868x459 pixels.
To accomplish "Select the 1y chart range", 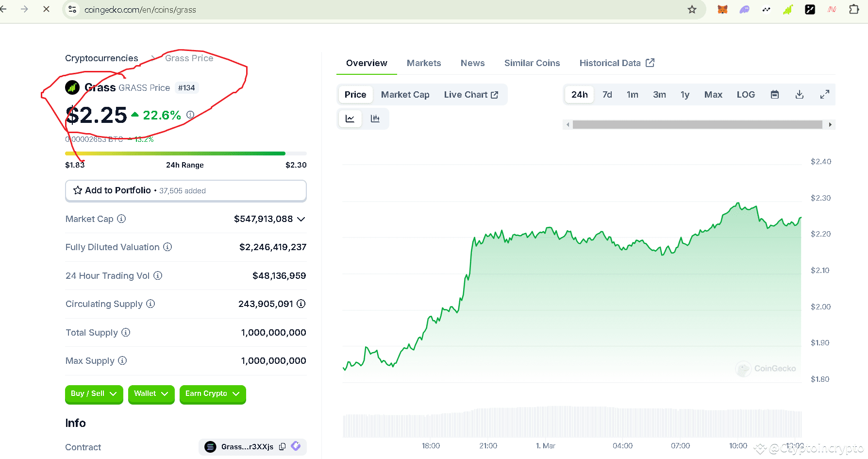I will tap(685, 94).
